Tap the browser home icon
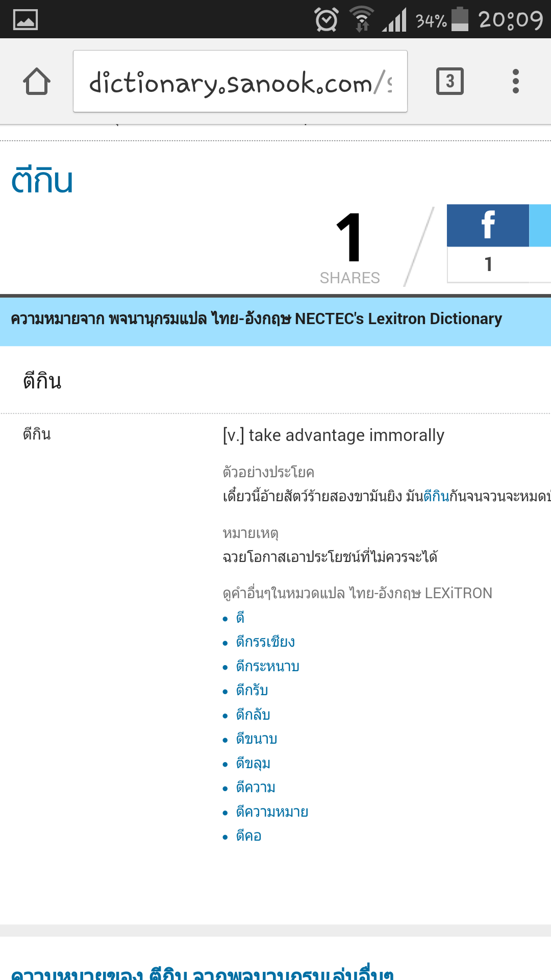 pyautogui.click(x=37, y=82)
